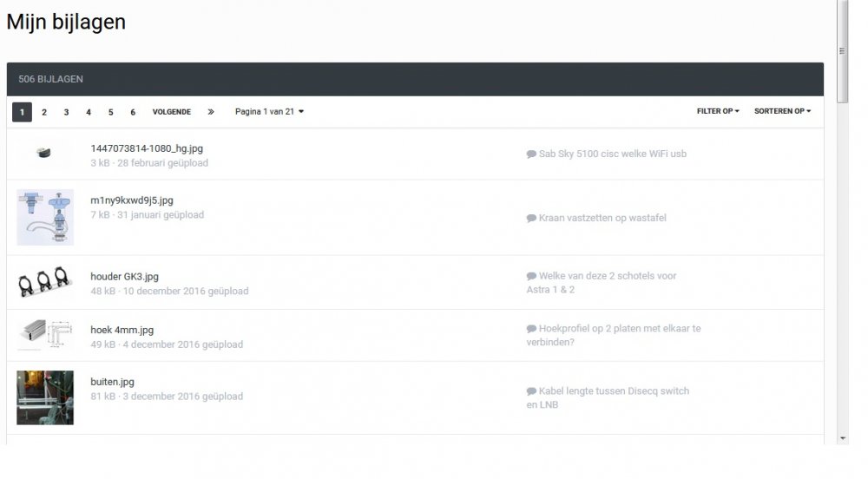Click speech bubble icon beside Kabel lengte topic
This screenshot has height=479, width=868.
(x=531, y=391)
